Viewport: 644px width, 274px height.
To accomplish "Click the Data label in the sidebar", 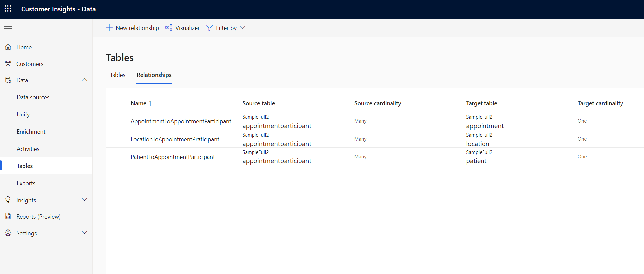I will [x=22, y=80].
